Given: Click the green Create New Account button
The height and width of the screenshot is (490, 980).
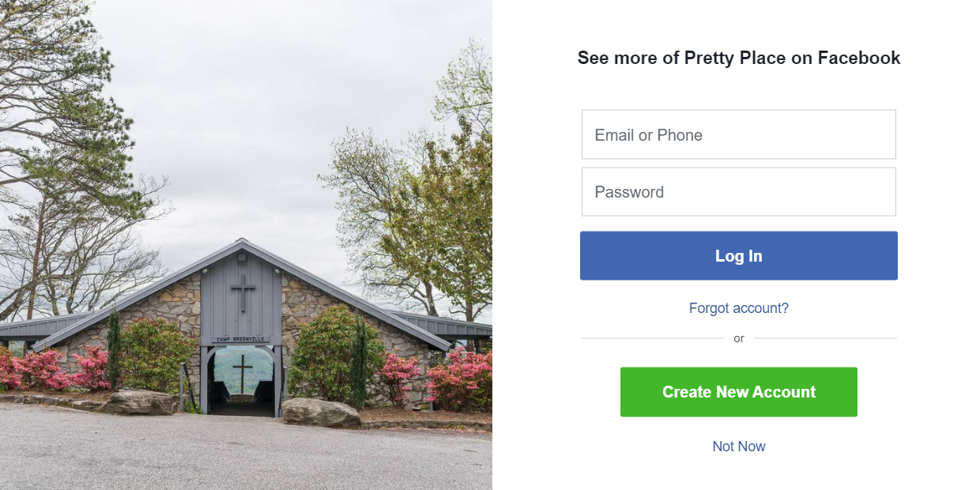Looking at the screenshot, I should tap(738, 392).
